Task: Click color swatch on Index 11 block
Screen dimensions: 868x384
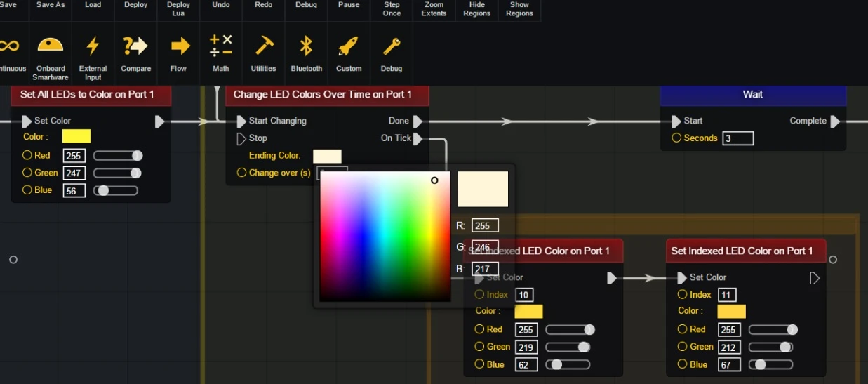Action: 731,311
